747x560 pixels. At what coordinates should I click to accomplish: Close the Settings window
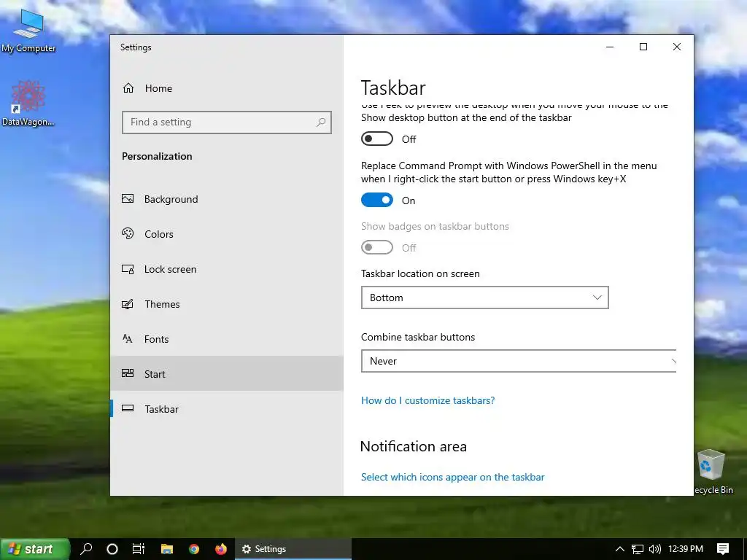click(676, 47)
